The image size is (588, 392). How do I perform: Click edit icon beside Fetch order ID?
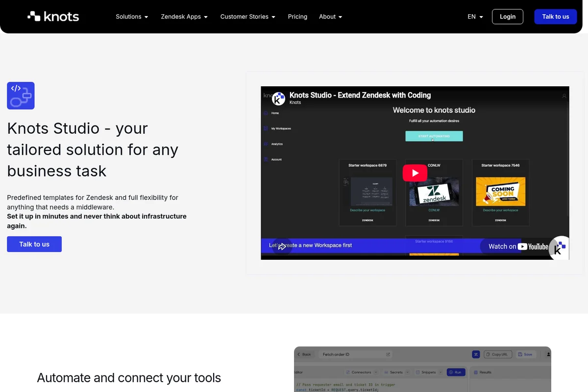(388, 354)
